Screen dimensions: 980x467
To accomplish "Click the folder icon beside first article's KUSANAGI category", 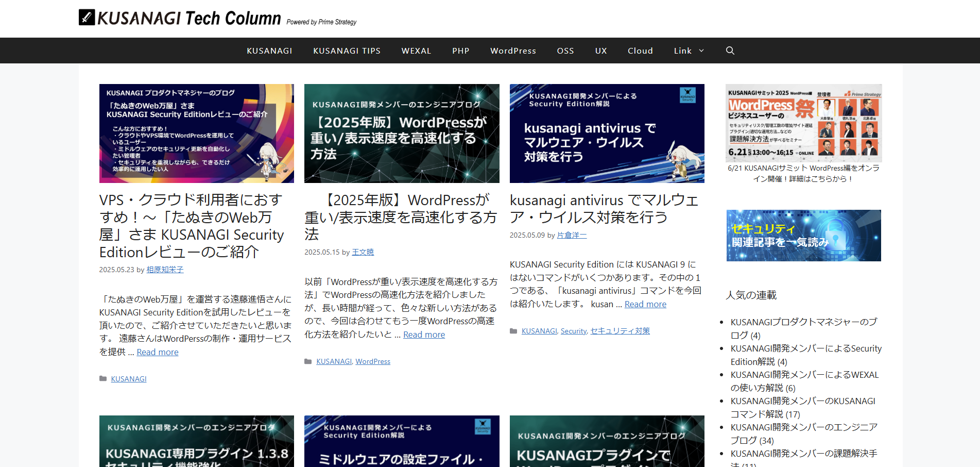I will point(103,379).
